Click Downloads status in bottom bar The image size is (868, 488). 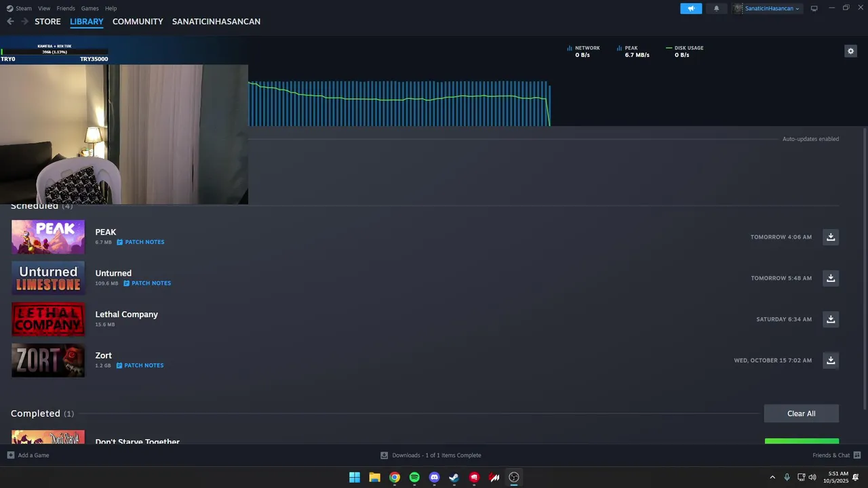click(431, 455)
